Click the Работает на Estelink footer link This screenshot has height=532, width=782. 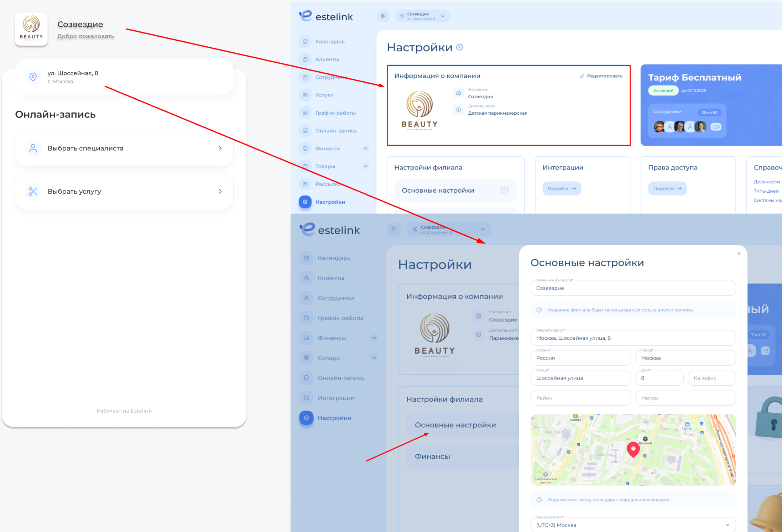click(124, 411)
